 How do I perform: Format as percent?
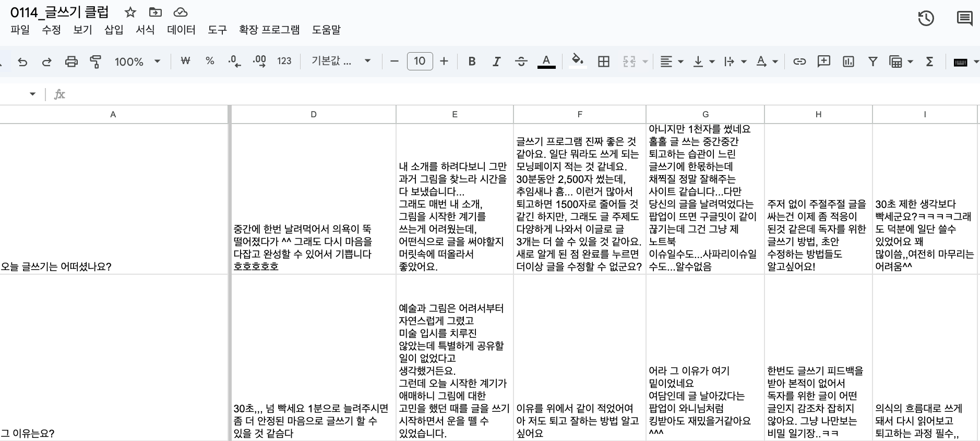[210, 61]
